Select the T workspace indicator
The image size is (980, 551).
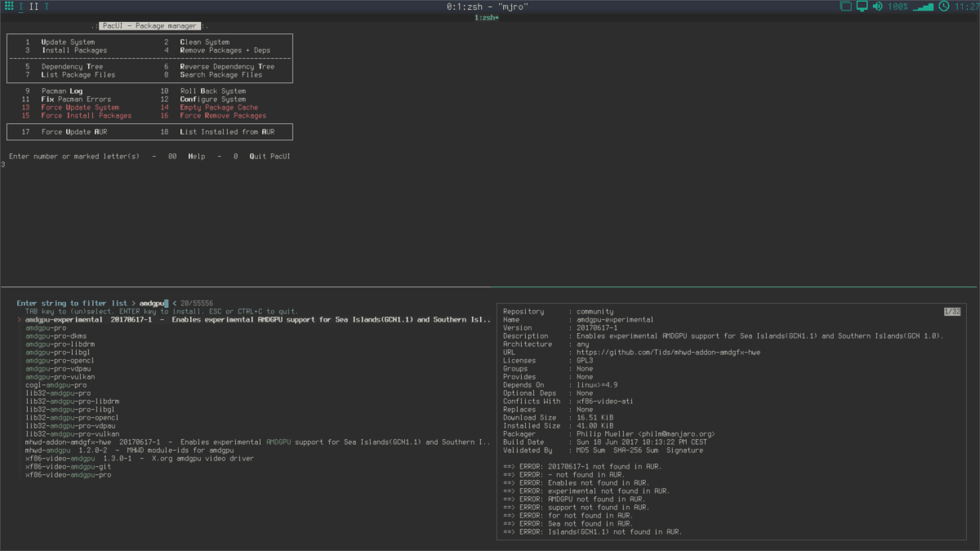pos(47,6)
